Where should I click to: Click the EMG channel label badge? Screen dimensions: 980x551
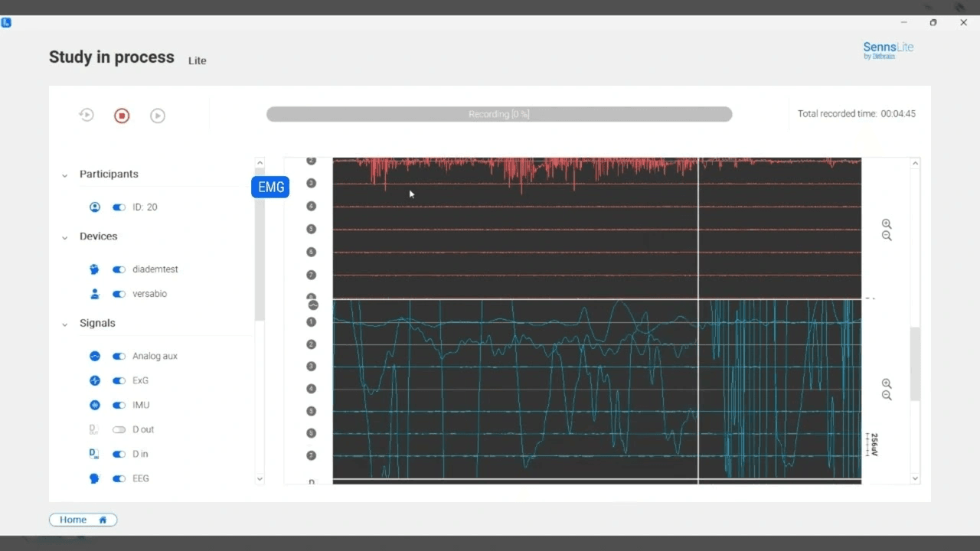point(270,187)
